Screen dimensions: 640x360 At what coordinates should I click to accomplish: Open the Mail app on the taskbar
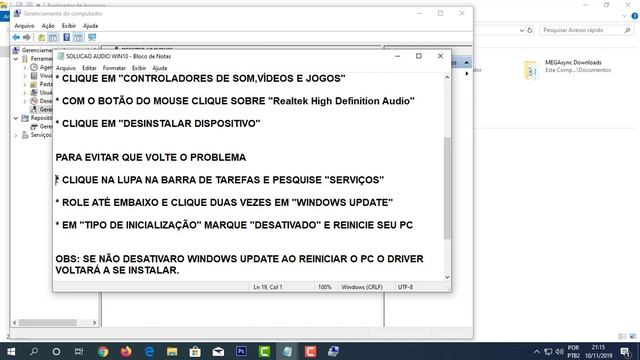pyautogui.click(x=218, y=351)
